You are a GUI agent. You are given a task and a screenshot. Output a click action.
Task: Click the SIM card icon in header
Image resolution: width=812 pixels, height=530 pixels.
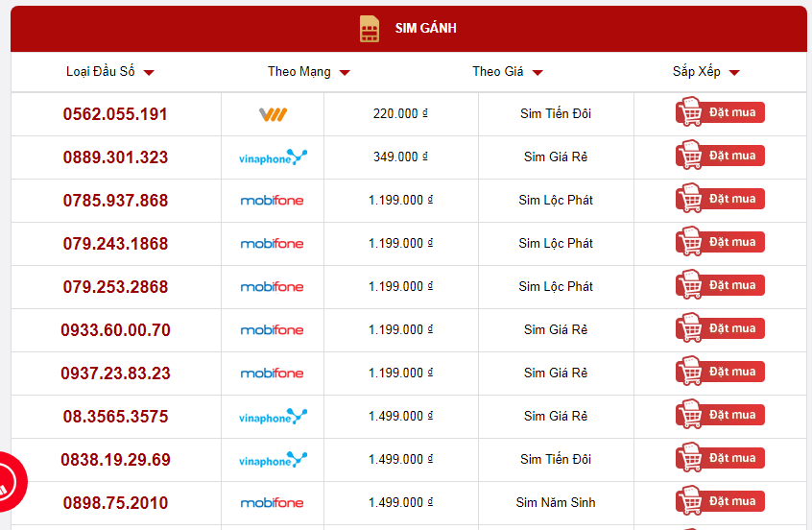point(370,29)
